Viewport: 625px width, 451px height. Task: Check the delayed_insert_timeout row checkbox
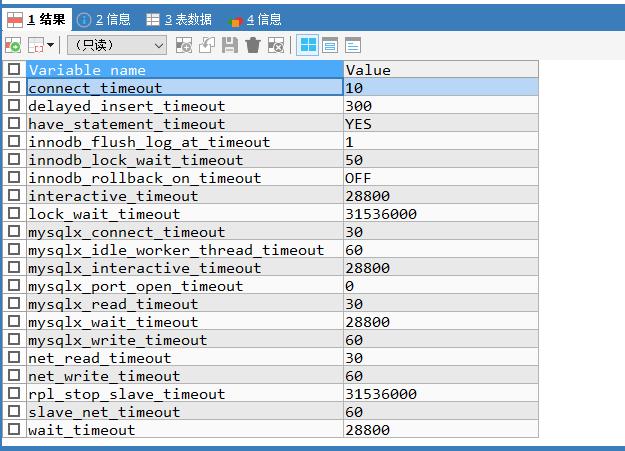[x=14, y=105]
